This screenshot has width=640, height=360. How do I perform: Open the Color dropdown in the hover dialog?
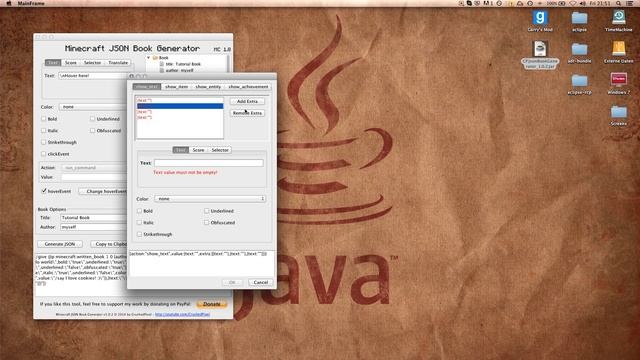(210, 199)
